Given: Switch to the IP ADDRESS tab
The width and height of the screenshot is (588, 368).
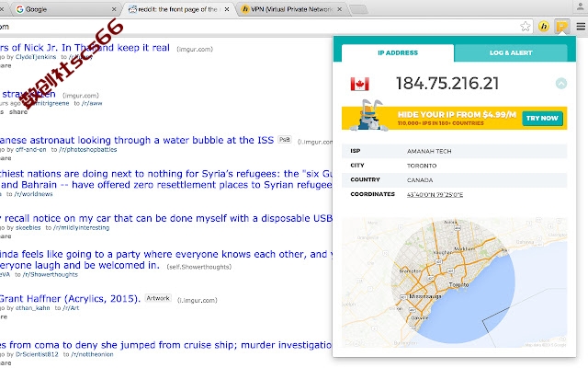Looking at the screenshot, I should 398,53.
